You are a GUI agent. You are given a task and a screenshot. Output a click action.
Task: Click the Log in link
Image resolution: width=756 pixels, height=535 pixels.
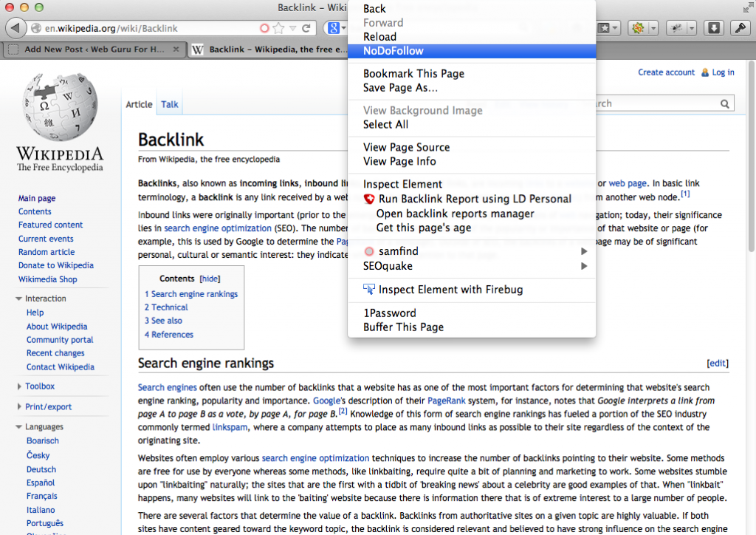[724, 72]
